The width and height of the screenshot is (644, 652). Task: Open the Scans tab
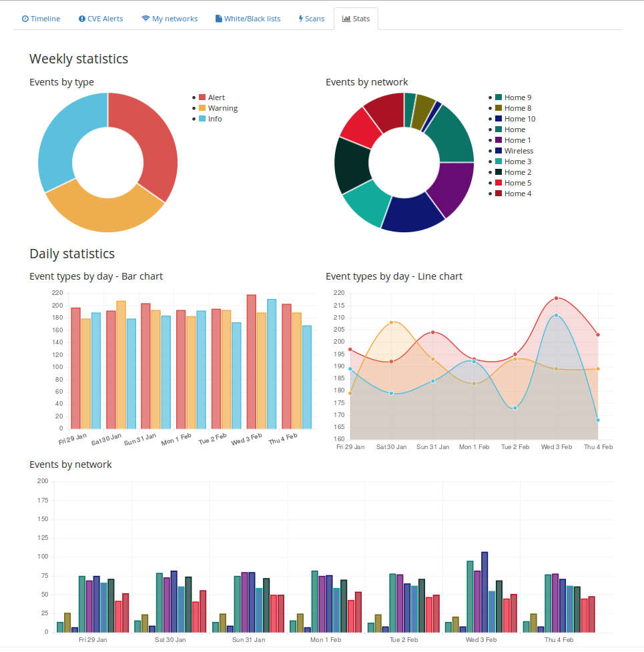pyautogui.click(x=312, y=19)
